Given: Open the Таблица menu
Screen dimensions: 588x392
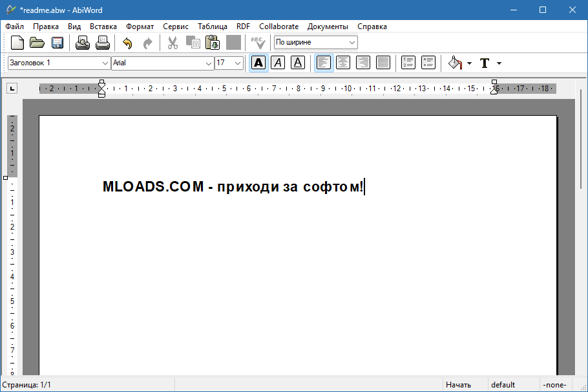Looking at the screenshot, I should point(213,27).
